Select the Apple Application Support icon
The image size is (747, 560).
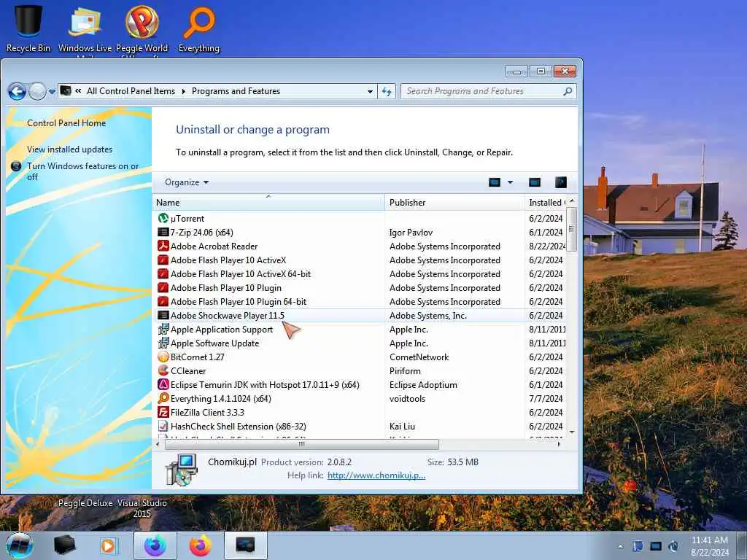point(163,329)
